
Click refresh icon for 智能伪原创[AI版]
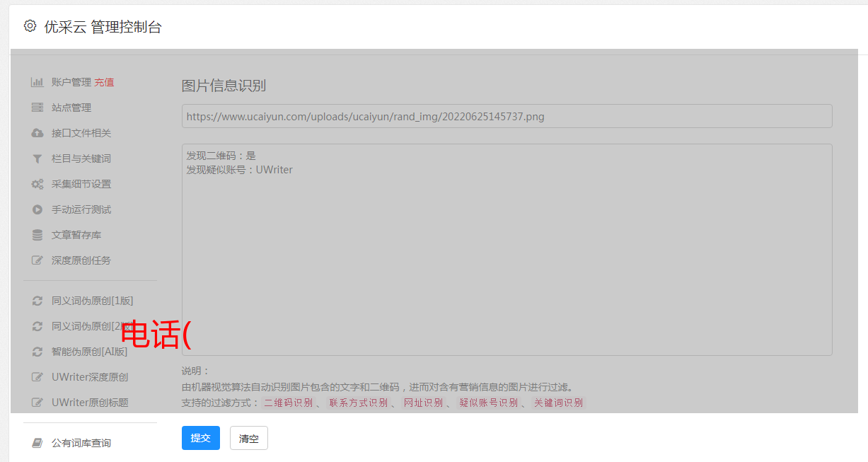point(37,352)
